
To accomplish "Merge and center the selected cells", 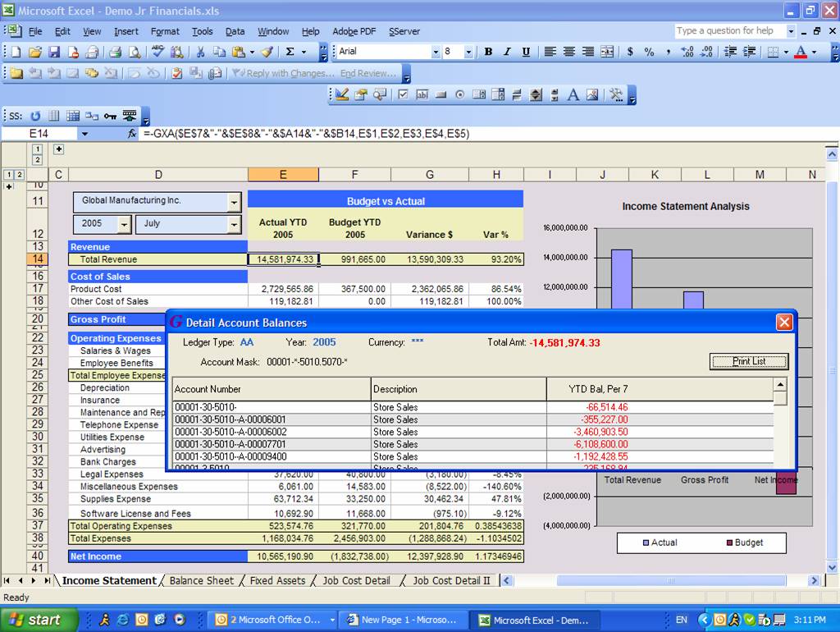I will pos(607,52).
